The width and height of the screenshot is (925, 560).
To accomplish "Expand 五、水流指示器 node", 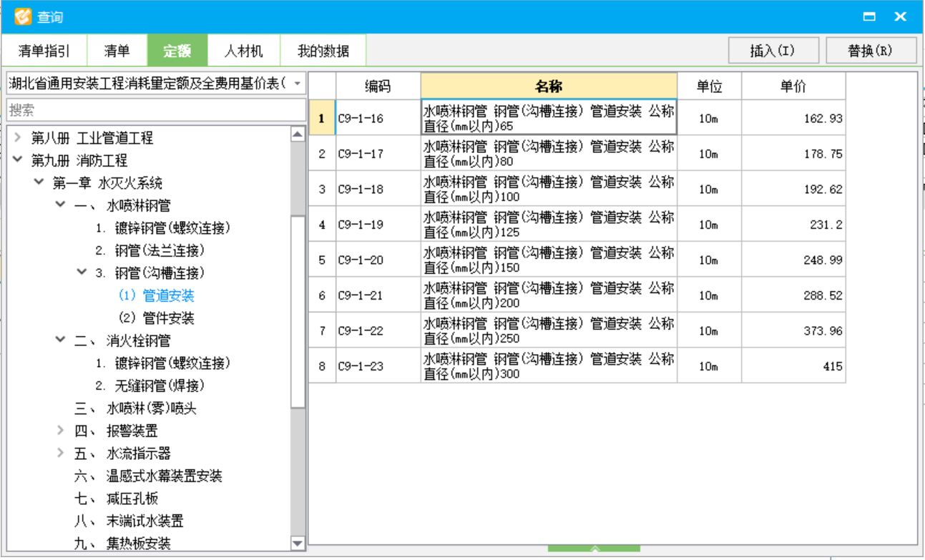I will click(60, 453).
